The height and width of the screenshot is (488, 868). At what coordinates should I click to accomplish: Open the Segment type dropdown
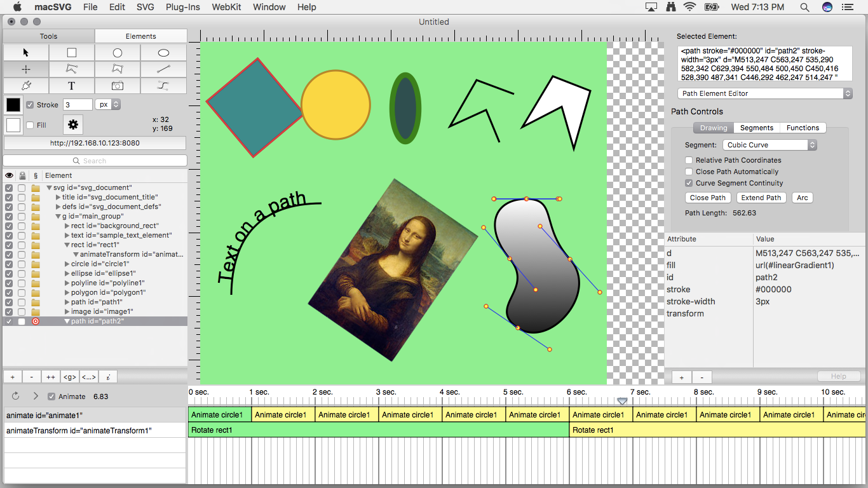768,145
